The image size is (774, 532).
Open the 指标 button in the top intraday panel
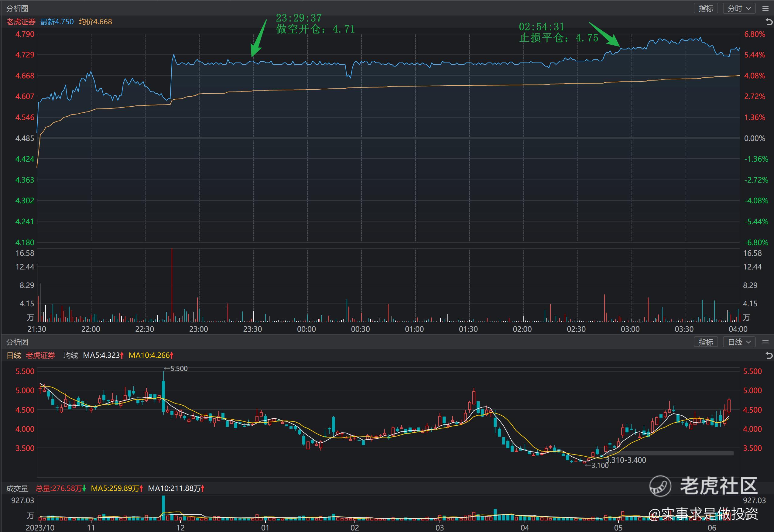pos(705,8)
